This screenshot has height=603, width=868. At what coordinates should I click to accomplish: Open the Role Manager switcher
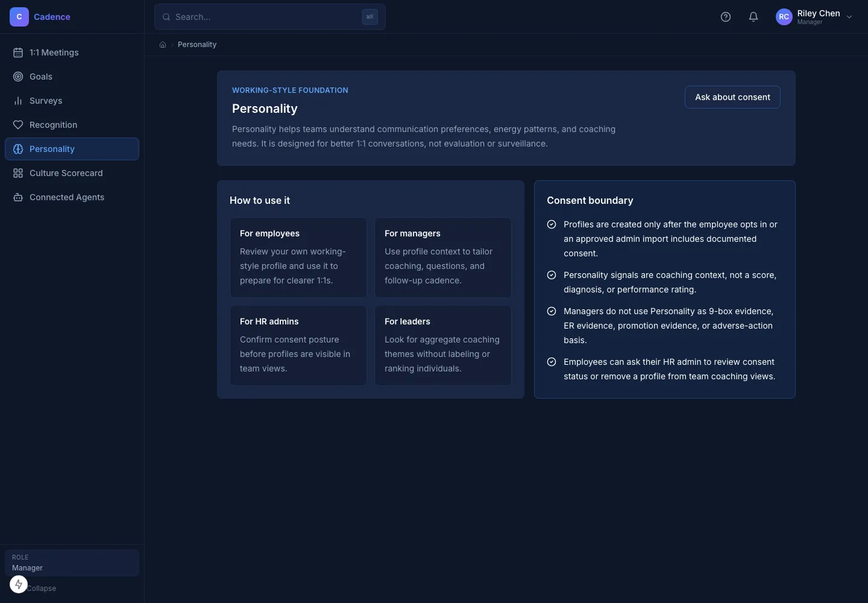click(72, 563)
